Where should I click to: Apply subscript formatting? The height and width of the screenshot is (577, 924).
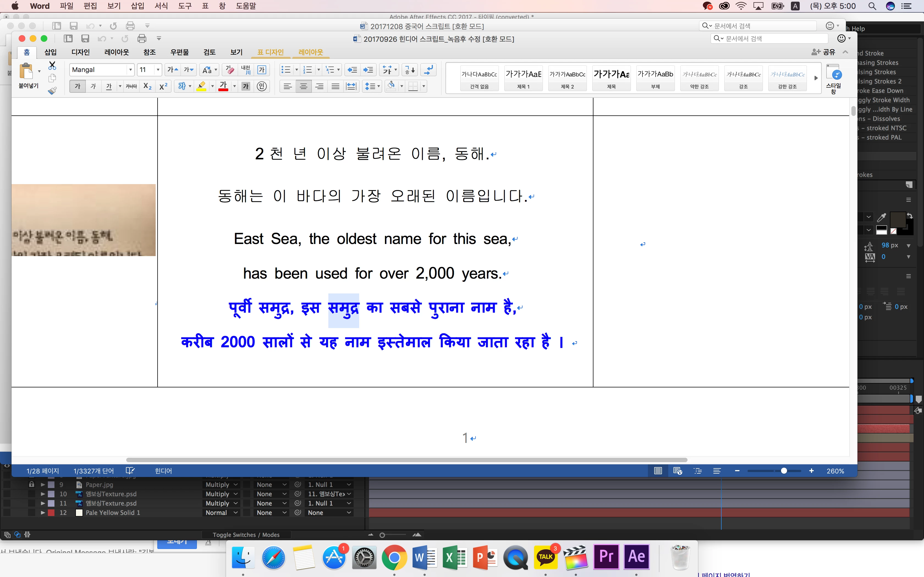(x=147, y=86)
